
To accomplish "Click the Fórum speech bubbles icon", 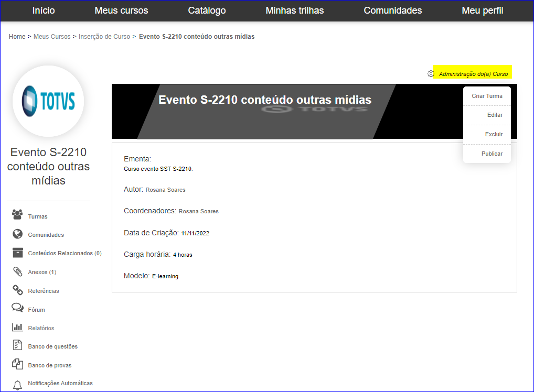I will pos(17,308).
